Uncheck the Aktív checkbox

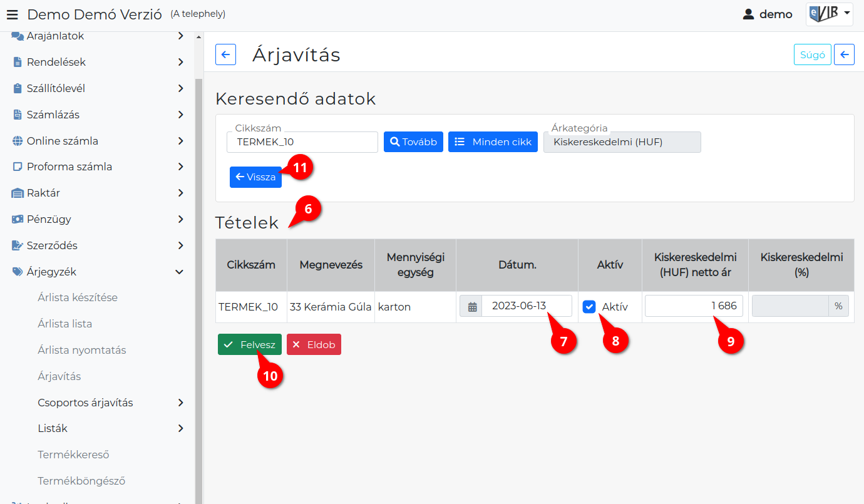click(x=589, y=307)
